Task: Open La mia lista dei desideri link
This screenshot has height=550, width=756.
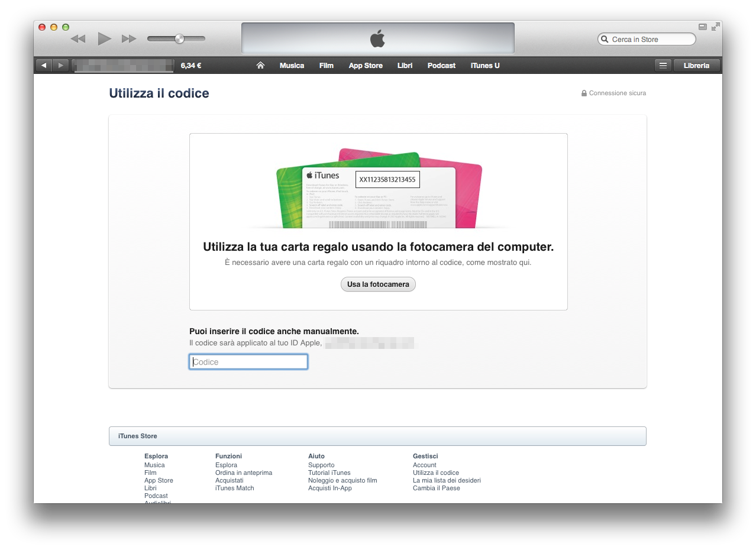Action: click(447, 480)
